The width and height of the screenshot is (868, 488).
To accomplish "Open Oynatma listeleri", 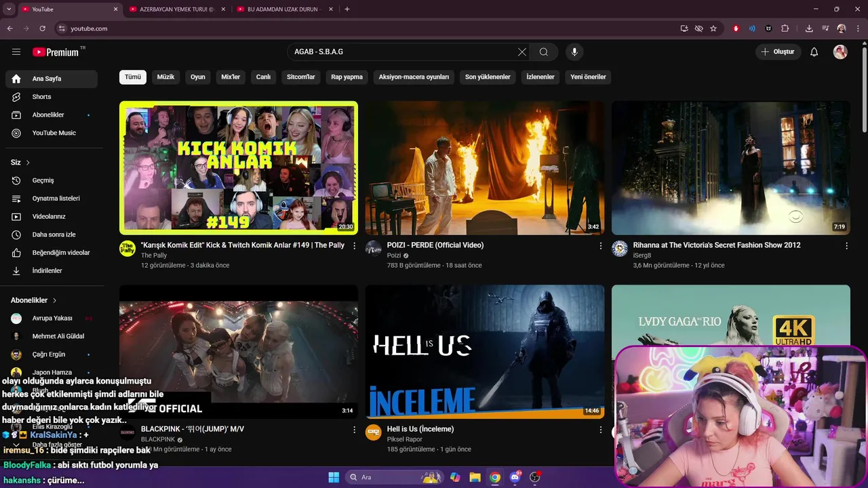I will point(52,199).
